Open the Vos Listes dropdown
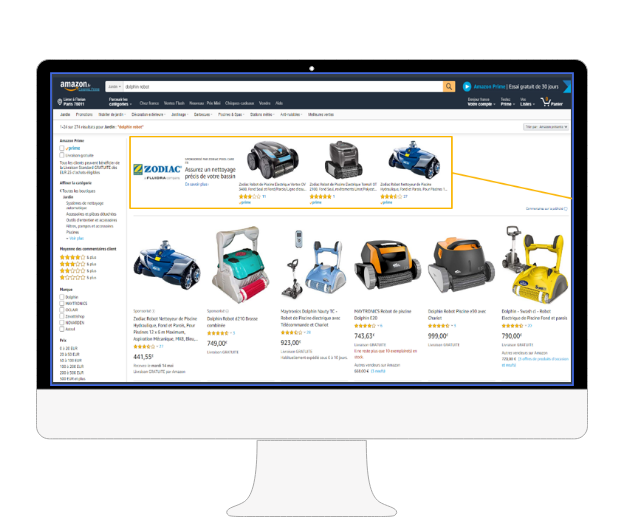The width and height of the screenshot is (636, 525). click(x=527, y=102)
